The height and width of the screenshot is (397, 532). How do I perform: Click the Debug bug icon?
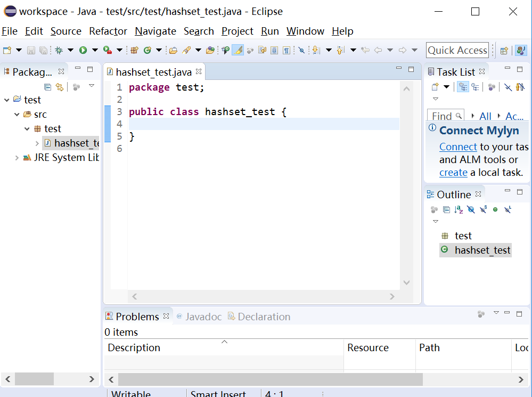59,50
